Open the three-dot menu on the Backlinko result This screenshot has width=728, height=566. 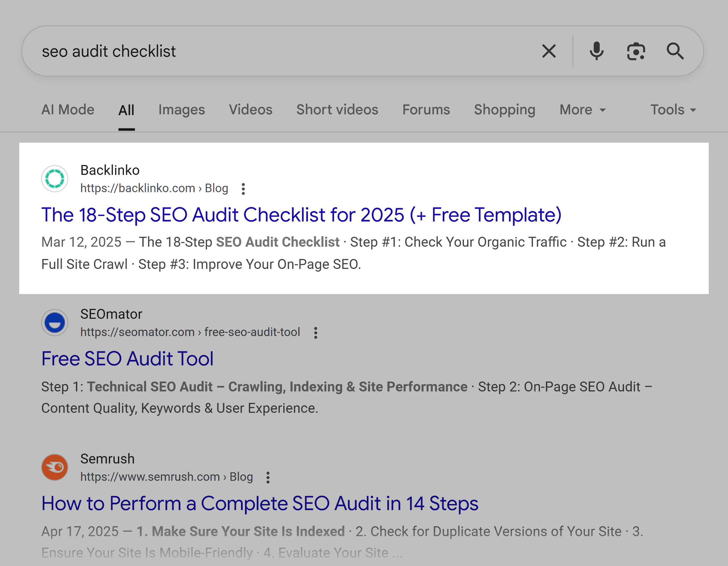click(243, 189)
